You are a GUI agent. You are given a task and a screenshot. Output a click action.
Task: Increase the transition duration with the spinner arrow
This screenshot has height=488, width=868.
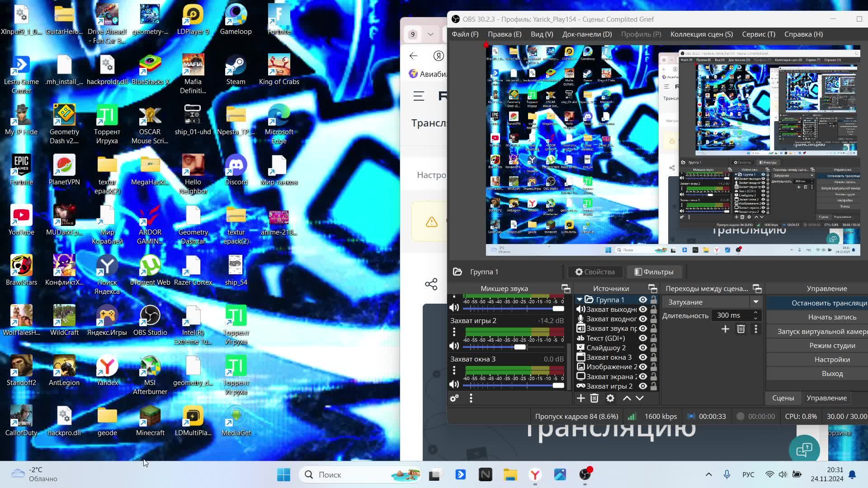(x=755, y=313)
